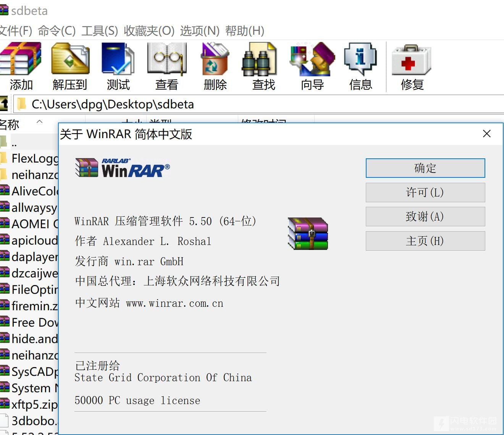The image size is (504, 435).
Task: Click the WinRAR logo in the about dialog
Action: 123,168
